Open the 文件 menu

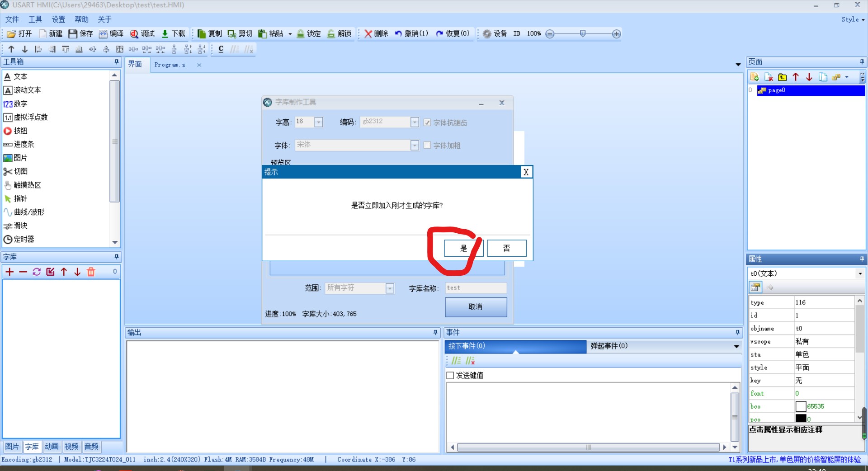pos(12,19)
